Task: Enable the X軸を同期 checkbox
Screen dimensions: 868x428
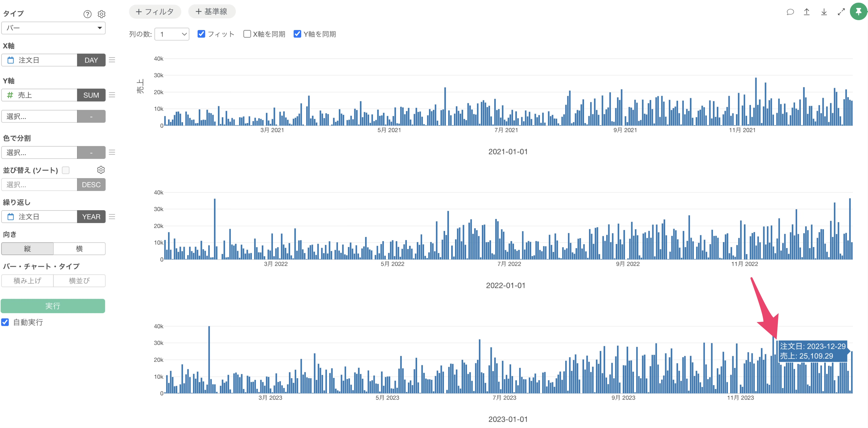Action: tap(247, 34)
